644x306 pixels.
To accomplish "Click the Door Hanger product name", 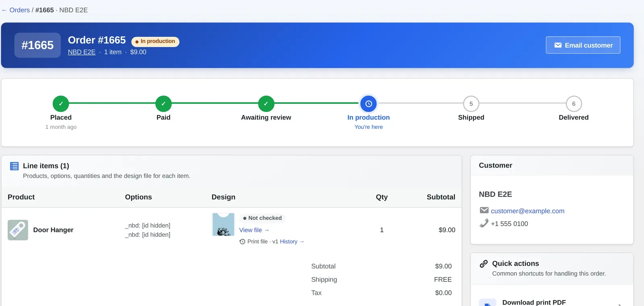I will coord(53,230).
